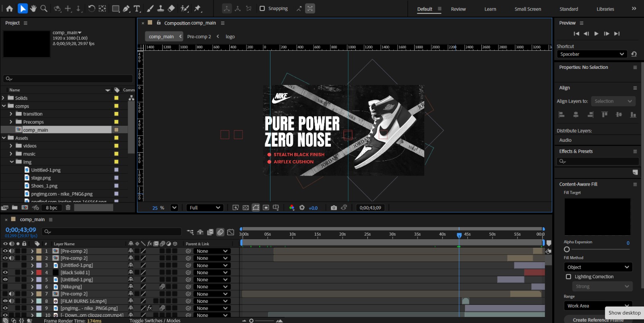The height and width of the screenshot is (323, 644).
Task: Open the Full resolution dropdown
Action: 205,208
